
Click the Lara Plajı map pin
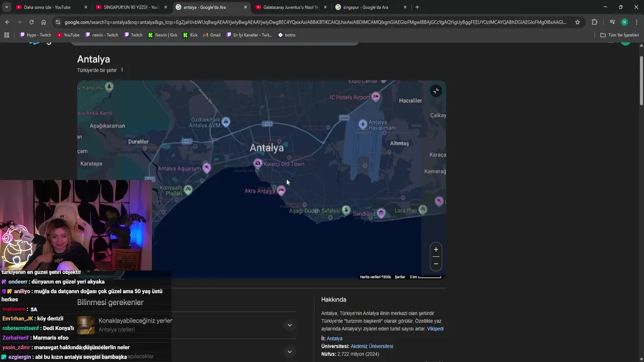[423, 210]
